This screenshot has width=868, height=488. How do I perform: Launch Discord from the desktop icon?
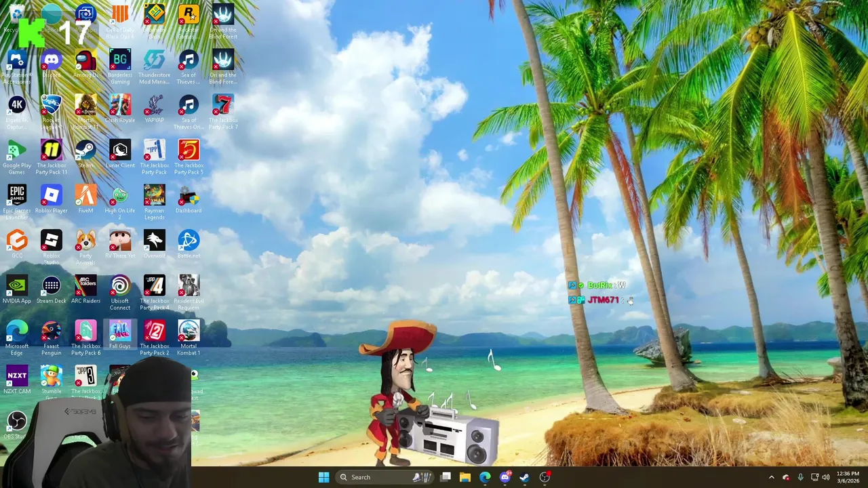(52, 64)
